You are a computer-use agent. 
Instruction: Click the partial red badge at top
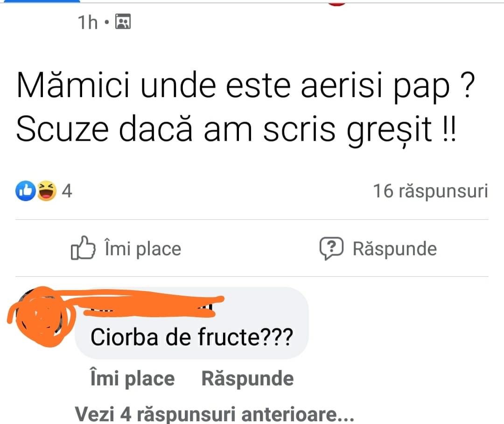[336, 3]
